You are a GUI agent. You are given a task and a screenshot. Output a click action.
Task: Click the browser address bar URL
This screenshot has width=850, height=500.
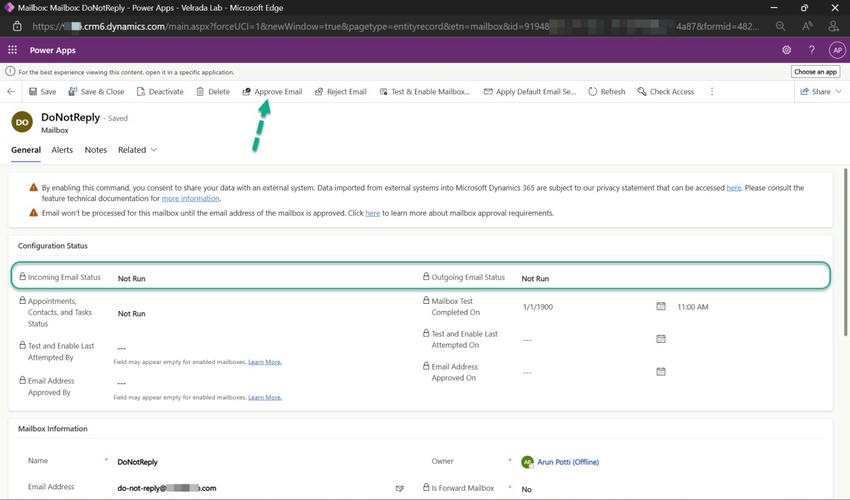[396, 26]
